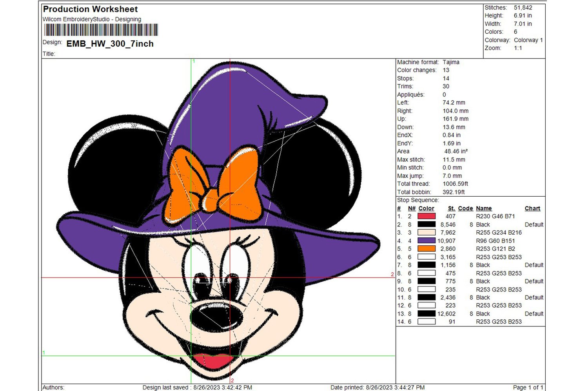Click the Minnie witch design preview

[219, 221]
